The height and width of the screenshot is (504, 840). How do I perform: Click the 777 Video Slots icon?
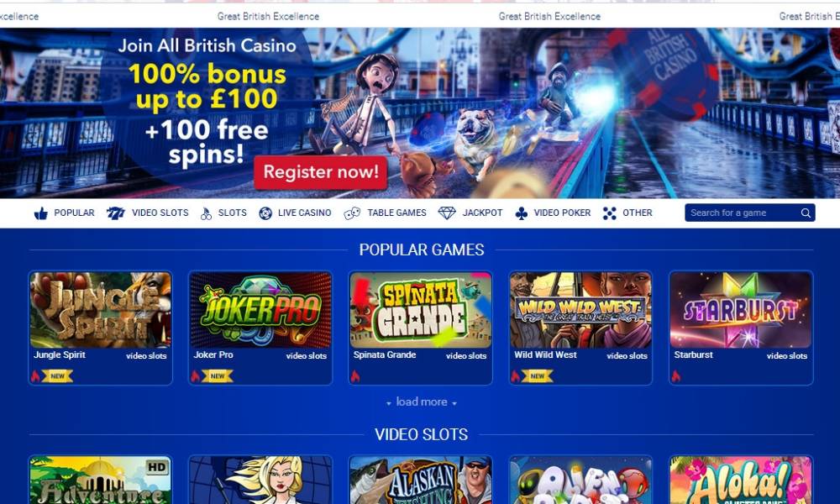[115, 213]
